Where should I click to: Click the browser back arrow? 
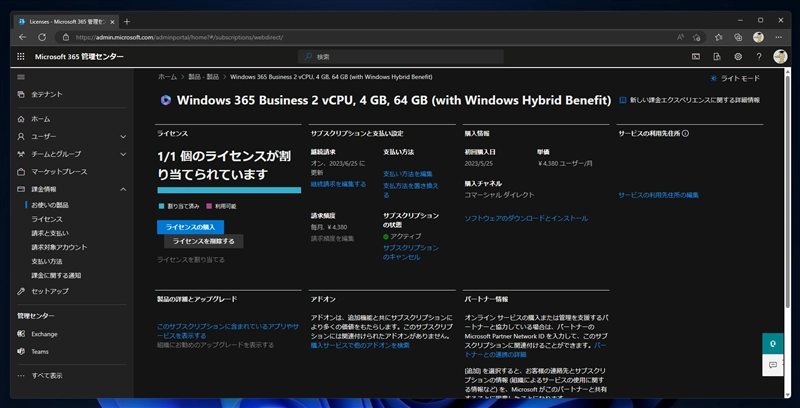[x=22, y=37]
